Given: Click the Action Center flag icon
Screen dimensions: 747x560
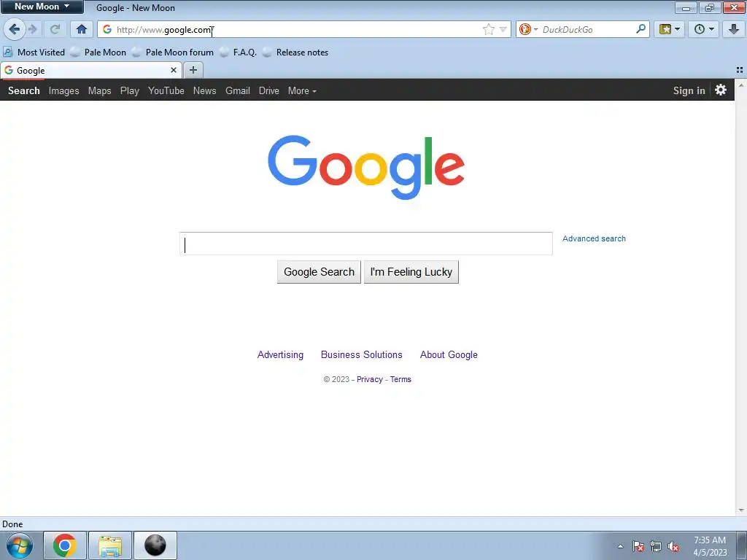Looking at the screenshot, I should (x=638, y=546).
